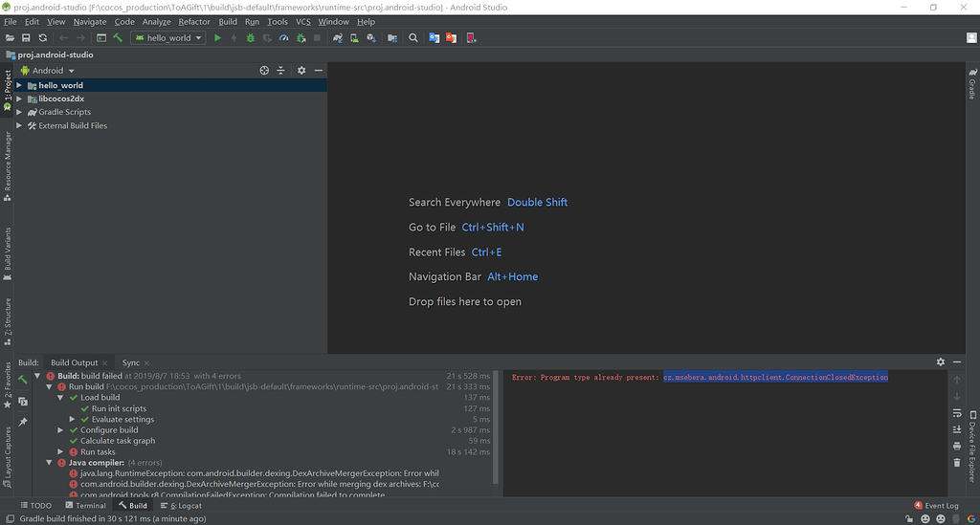
Task: Click the Make Project hammer icon
Action: [x=118, y=38]
